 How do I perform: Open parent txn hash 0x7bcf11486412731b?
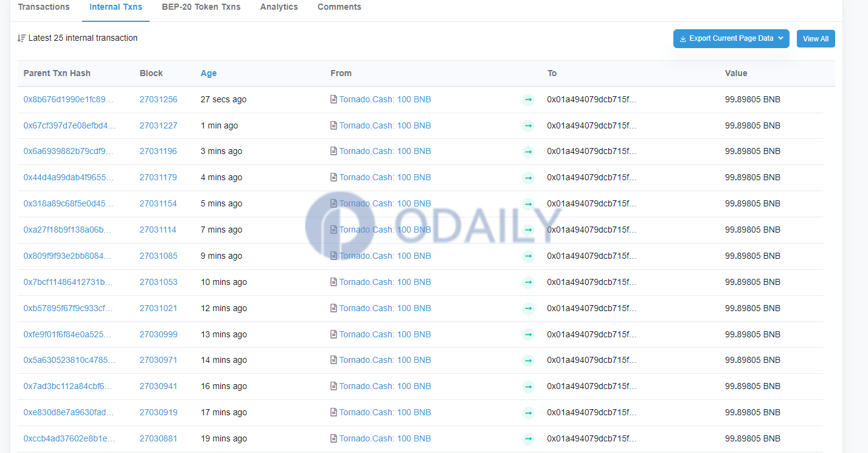click(x=68, y=282)
